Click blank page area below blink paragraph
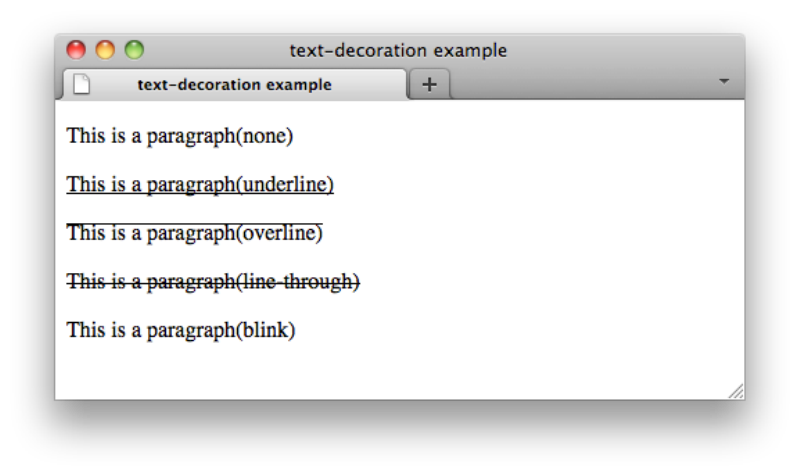The height and width of the screenshot is (476, 800). point(400,370)
